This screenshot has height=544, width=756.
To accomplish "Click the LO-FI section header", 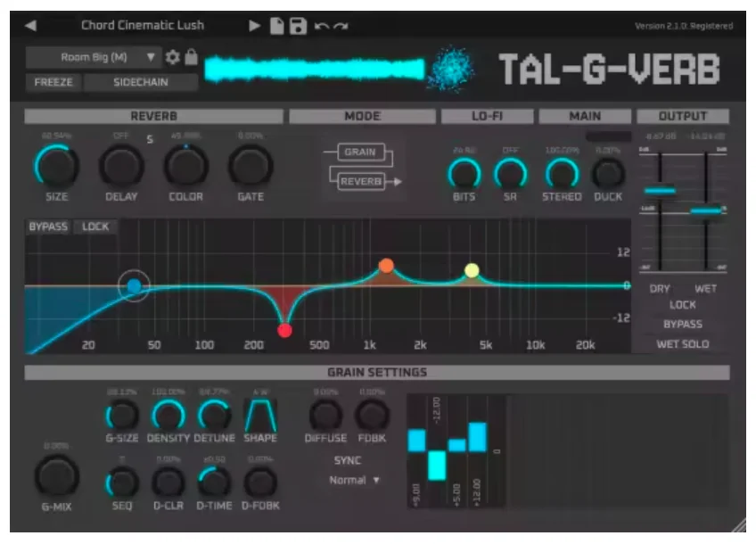I will pos(487,116).
